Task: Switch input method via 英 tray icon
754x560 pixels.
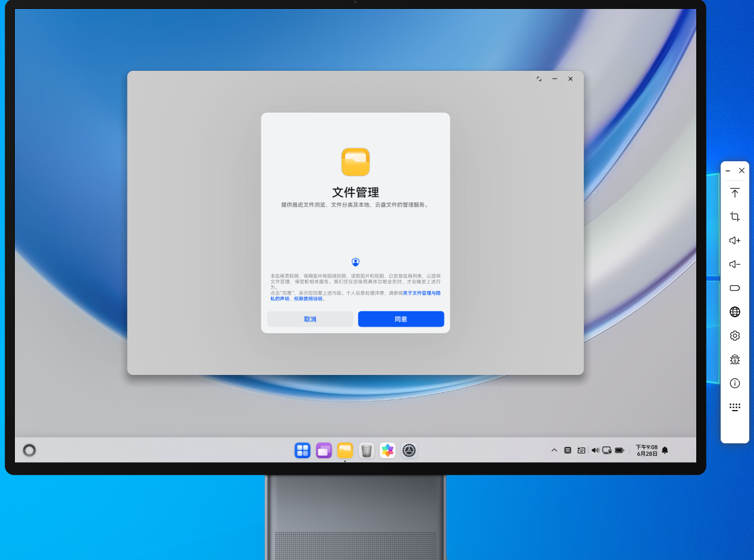Action: 568,450
